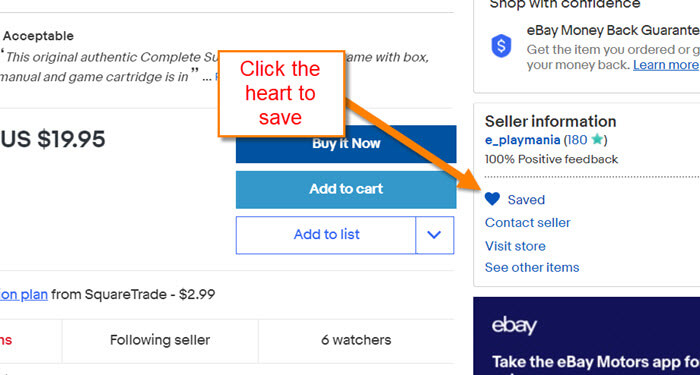Click the seller feedback star icon

[x=596, y=140]
